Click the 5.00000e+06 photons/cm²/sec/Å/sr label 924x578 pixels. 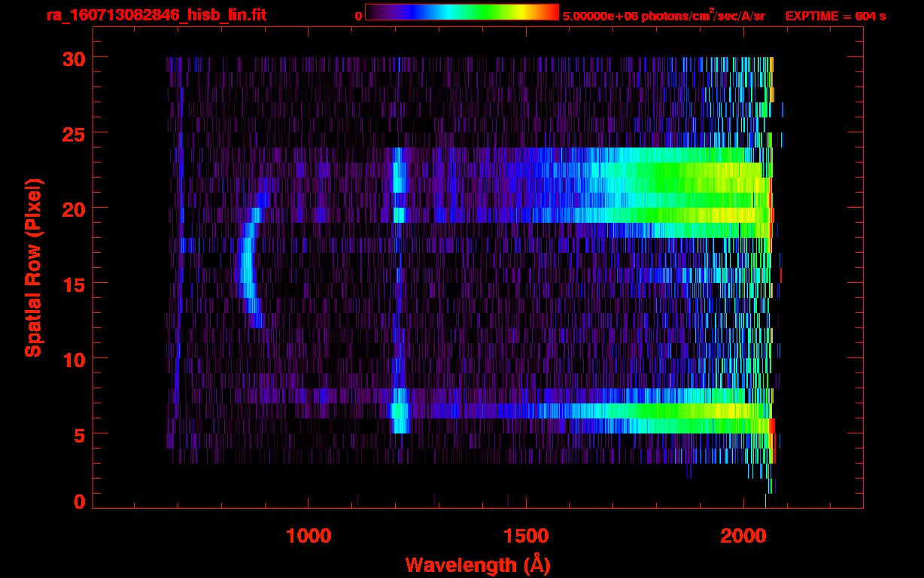pyautogui.click(x=664, y=15)
